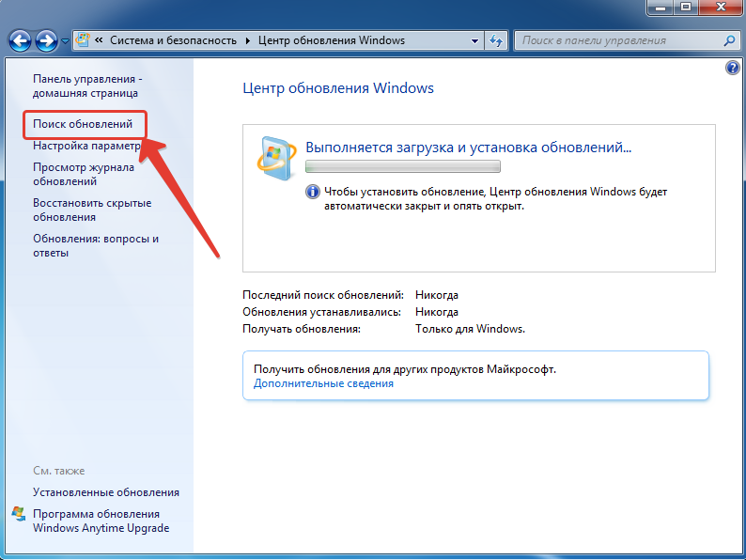Click the Только для Windows value

pos(470,329)
